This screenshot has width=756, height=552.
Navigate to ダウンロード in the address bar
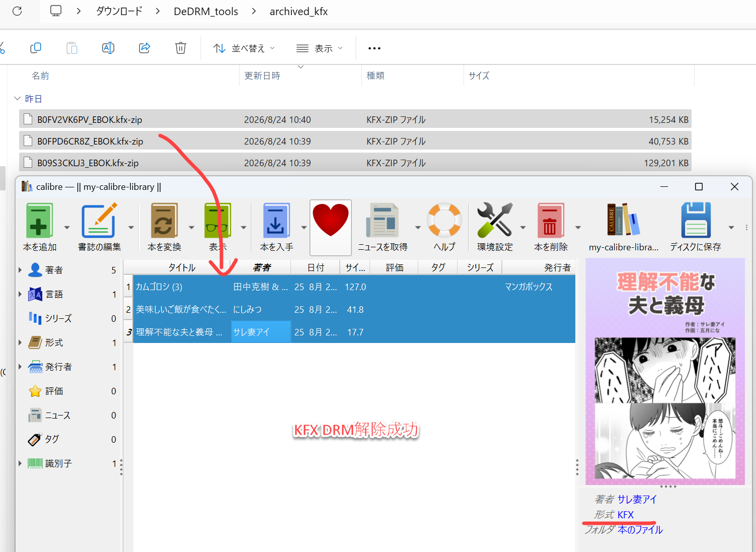click(119, 11)
